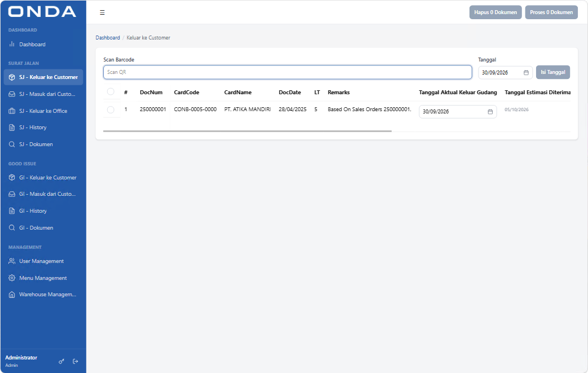
Task: Click the SJ - History document icon
Action: tap(12, 128)
